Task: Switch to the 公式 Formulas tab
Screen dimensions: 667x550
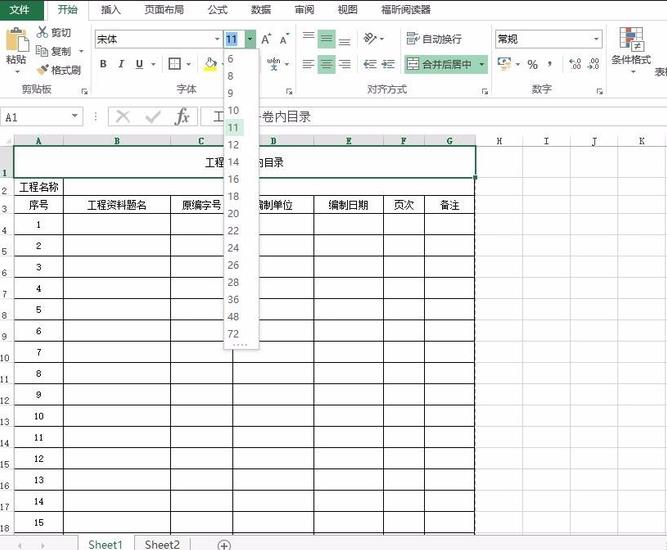Action: pyautogui.click(x=218, y=10)
